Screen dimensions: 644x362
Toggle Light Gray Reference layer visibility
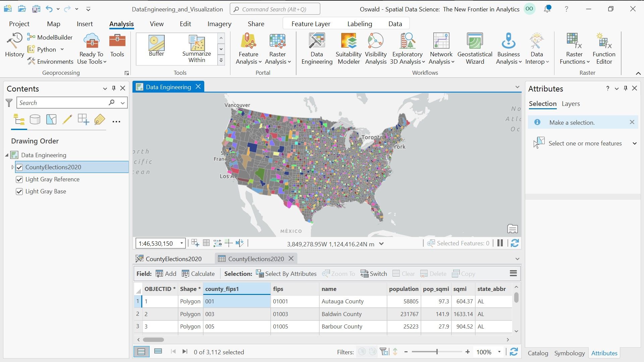point(19,179)
